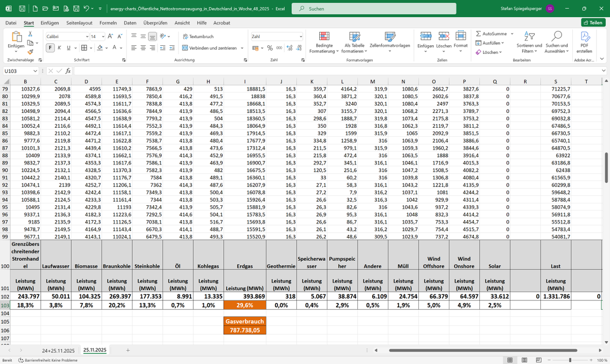This screenshot has width=610, height=364.
Task: Increase font size with the larger A icon
Action: [x=110, y=37]
